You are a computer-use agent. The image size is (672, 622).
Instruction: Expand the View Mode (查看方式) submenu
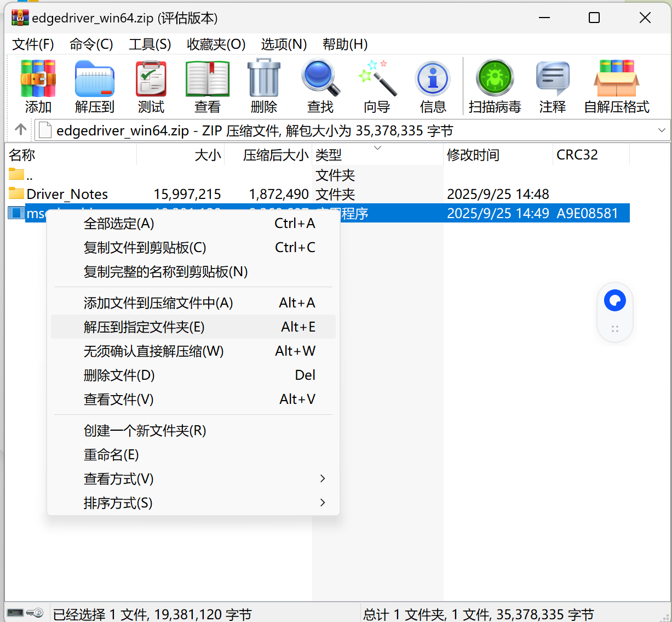(323, 478)
